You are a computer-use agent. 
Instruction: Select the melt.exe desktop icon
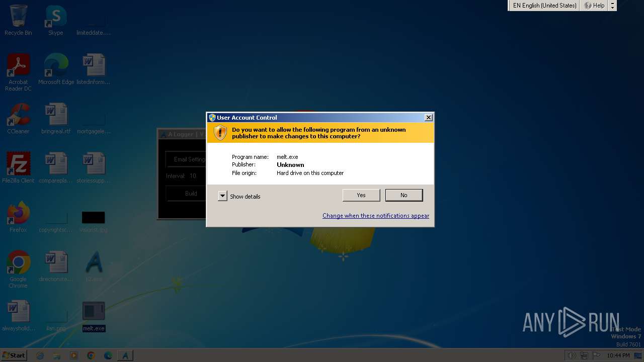pos(94,316)
